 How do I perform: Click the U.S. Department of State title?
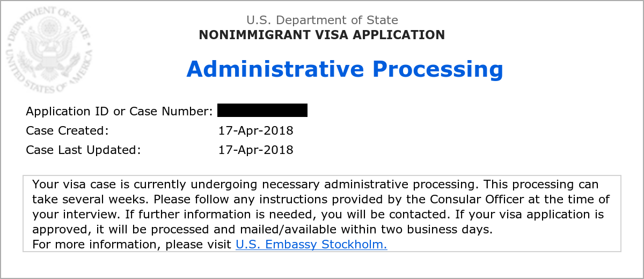coord(322,20)
